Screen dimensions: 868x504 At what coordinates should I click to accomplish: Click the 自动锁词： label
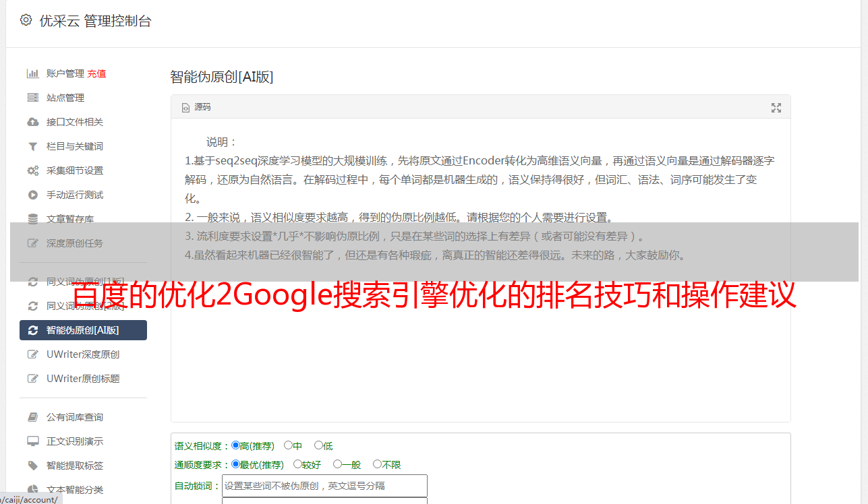[198, 486]
